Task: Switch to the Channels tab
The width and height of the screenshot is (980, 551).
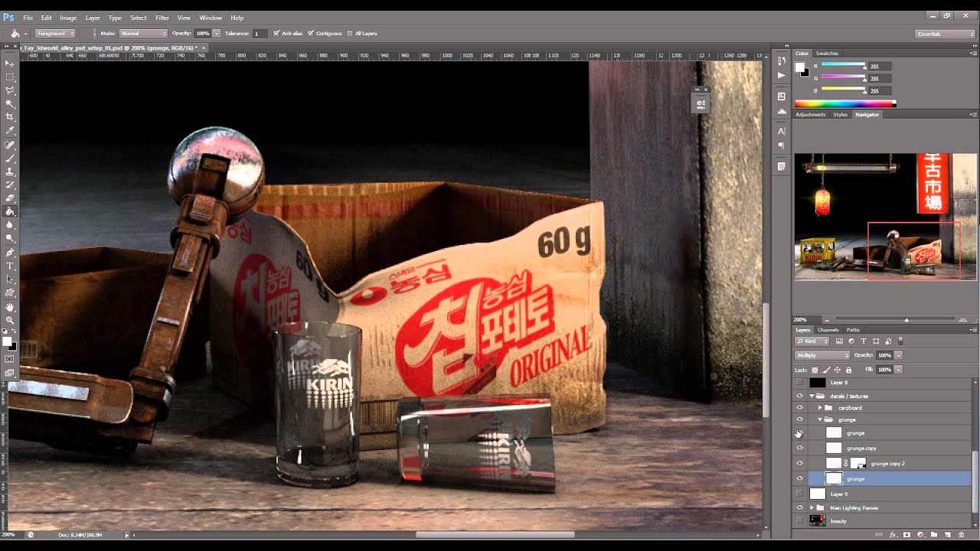Action: point(828,330)
